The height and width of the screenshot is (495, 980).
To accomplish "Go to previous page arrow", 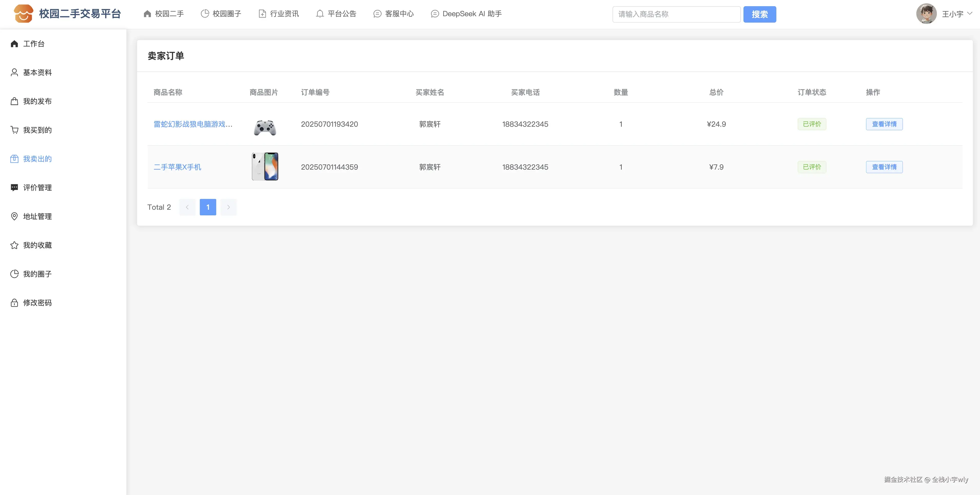I will point(187,207).
